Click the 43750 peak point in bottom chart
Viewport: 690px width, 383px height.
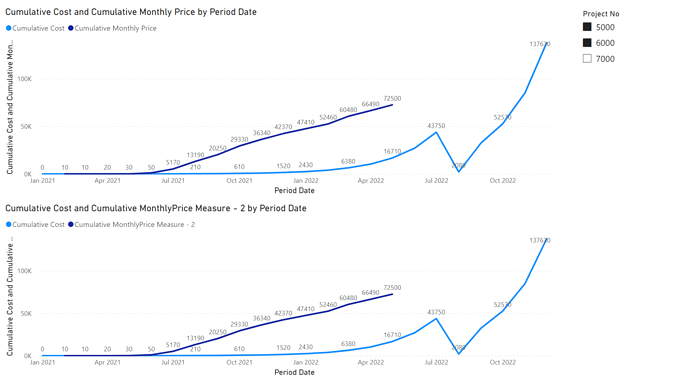click(x=437, y=319)
